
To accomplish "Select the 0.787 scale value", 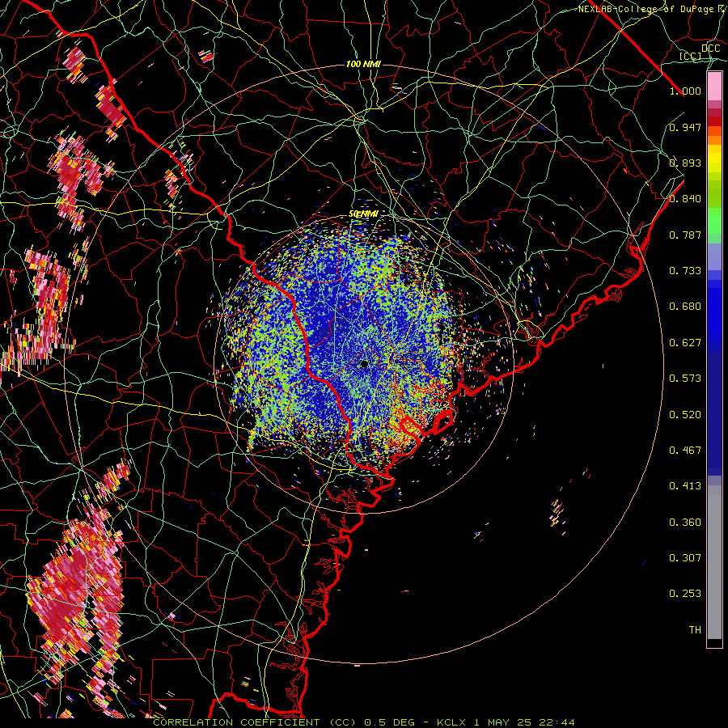I will coord(685,235).
